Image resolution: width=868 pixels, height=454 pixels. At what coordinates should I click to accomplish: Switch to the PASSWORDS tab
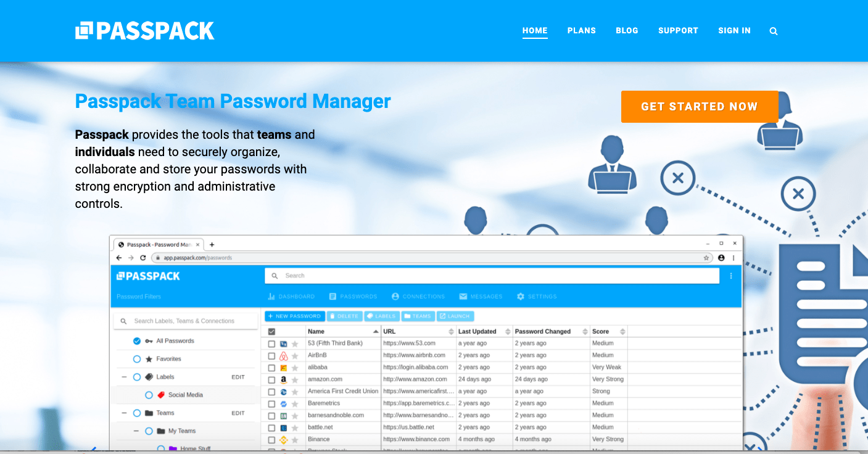[x=353, y=297]
